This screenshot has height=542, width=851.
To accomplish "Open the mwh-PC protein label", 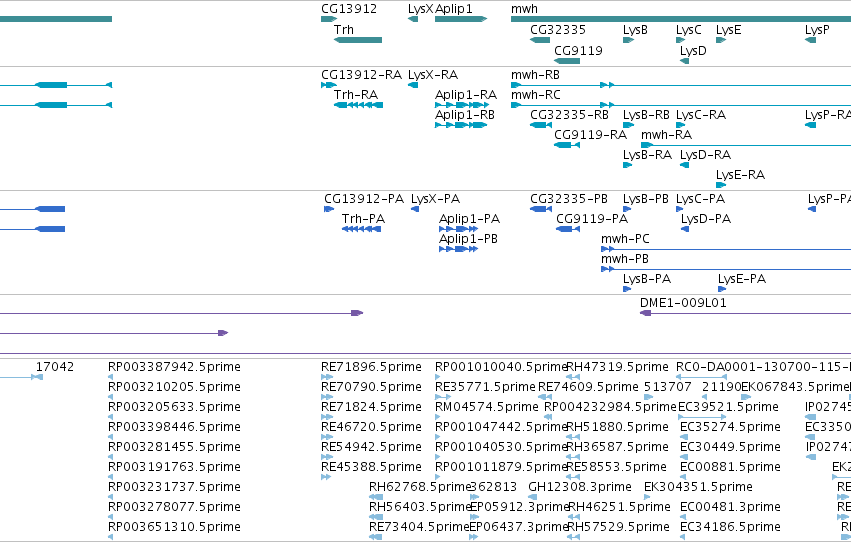I will point(625,239).
